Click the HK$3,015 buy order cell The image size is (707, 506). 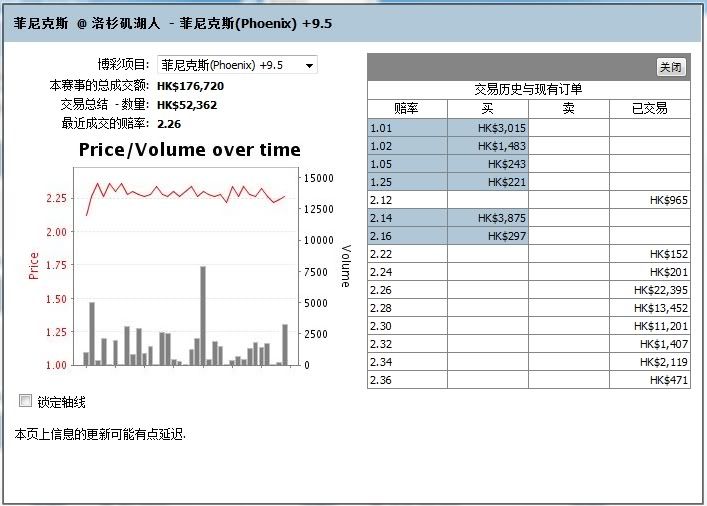tap(487, 127)
